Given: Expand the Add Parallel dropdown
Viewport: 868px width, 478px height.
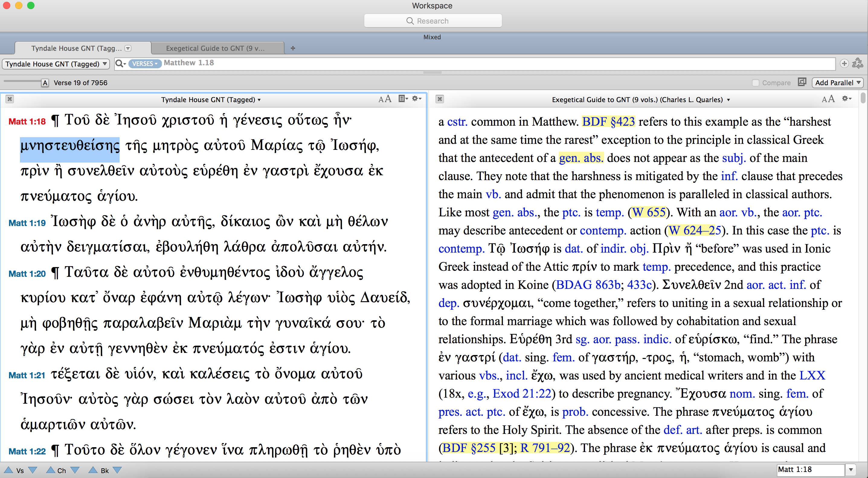Looking at the screenshot, I should (x=837, y=82).
